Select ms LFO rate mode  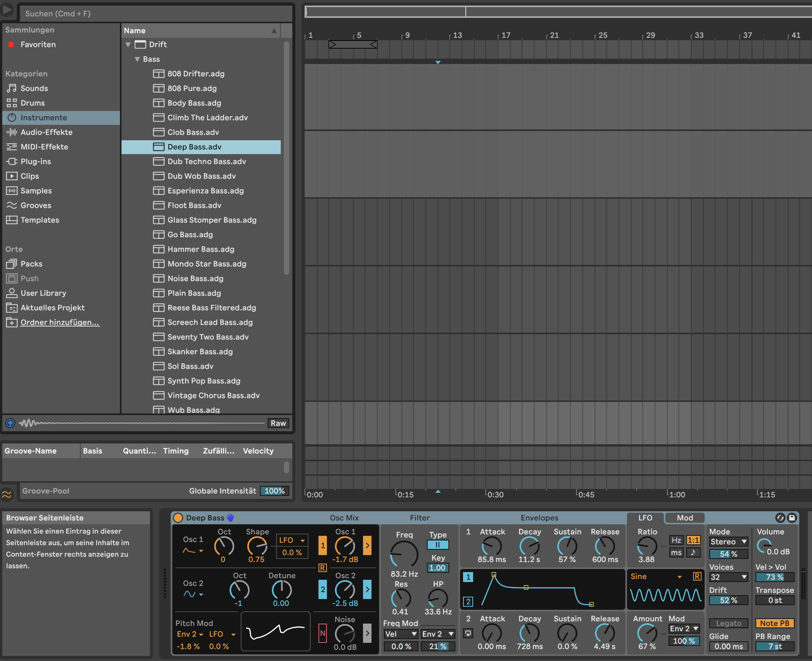tap(676, 553)
